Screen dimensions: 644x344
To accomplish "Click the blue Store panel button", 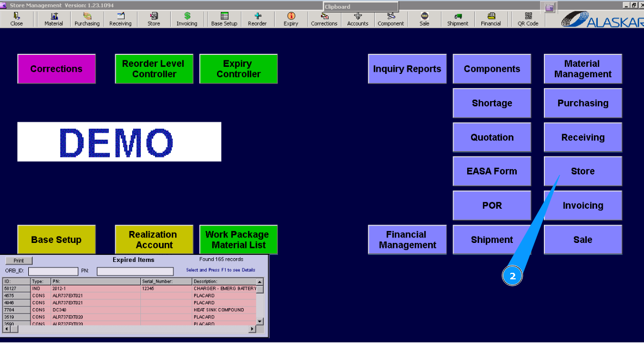I will pyautogui.click(x=583, y=171).
